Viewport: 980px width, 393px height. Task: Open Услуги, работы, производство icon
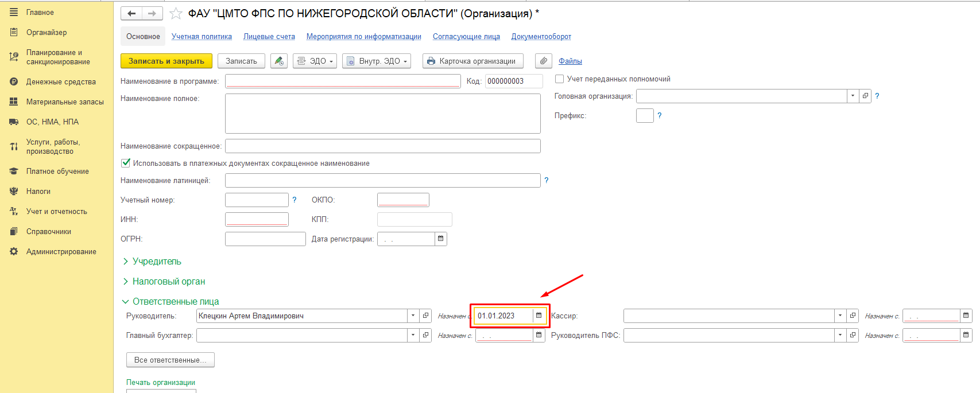[x=14, y=146]
